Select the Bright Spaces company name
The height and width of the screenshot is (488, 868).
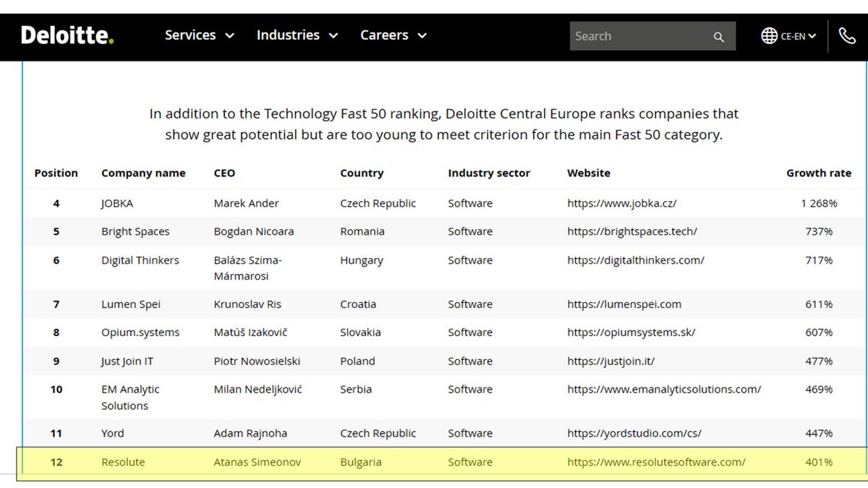coord(135,232)
